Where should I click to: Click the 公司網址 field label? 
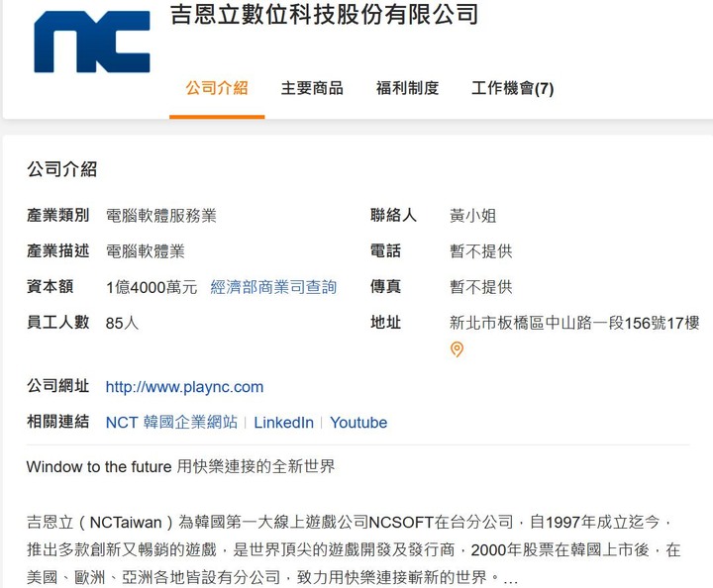coord(57,386)
